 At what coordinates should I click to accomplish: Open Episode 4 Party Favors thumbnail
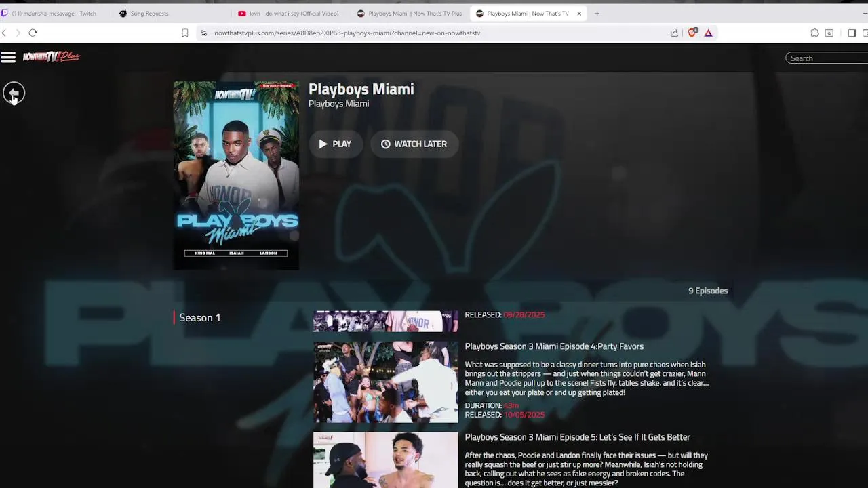pos(385,382)
